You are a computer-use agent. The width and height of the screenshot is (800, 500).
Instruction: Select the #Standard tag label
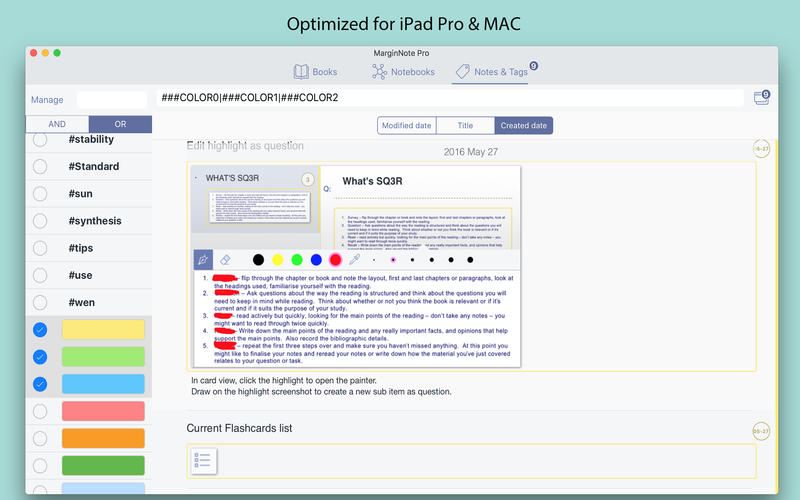pyautogui.click(x=94, y=166)
